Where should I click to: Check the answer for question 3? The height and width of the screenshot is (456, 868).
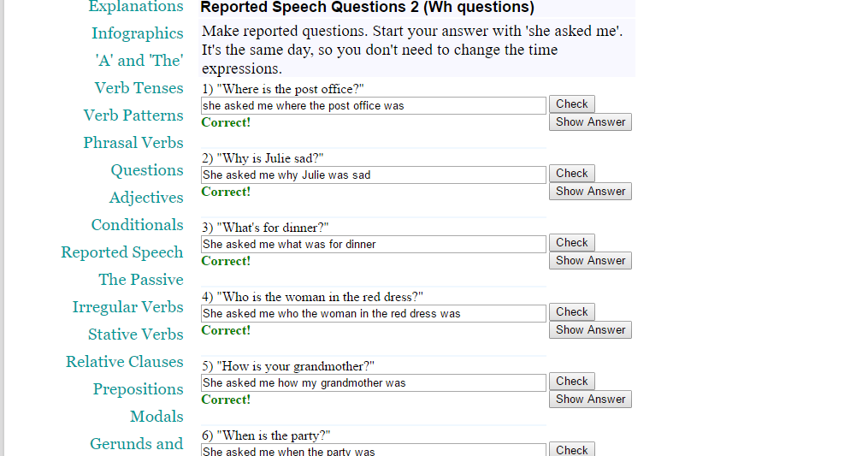pos(571,243)
